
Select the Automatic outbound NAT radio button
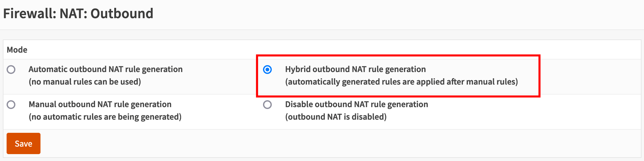(11, 70)
